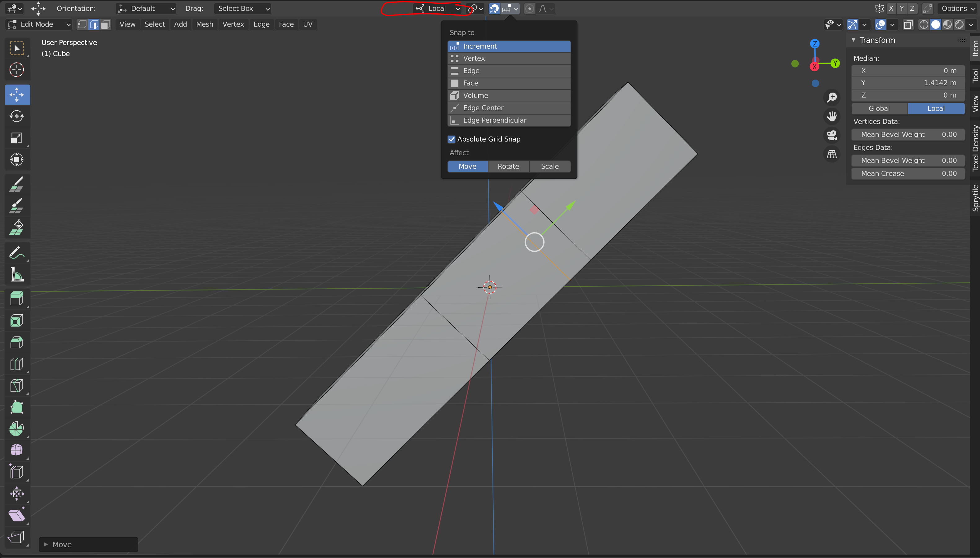Select the Transform tool
Image resolution: width=980 pixels, height=558 pixels.
tap(16, 159)
